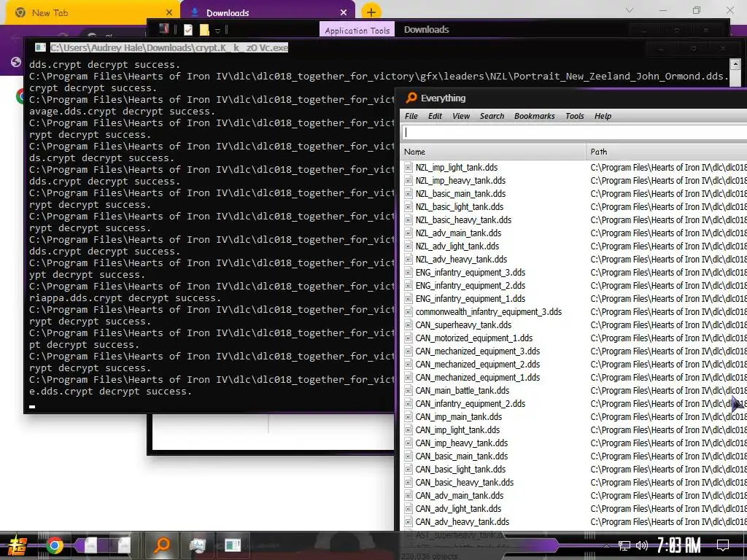The height and width of the screenshot is (560, 747).
Task: Click file icon beside CAN_basic_main_tank.dds
Action: (x=409, y=456)
